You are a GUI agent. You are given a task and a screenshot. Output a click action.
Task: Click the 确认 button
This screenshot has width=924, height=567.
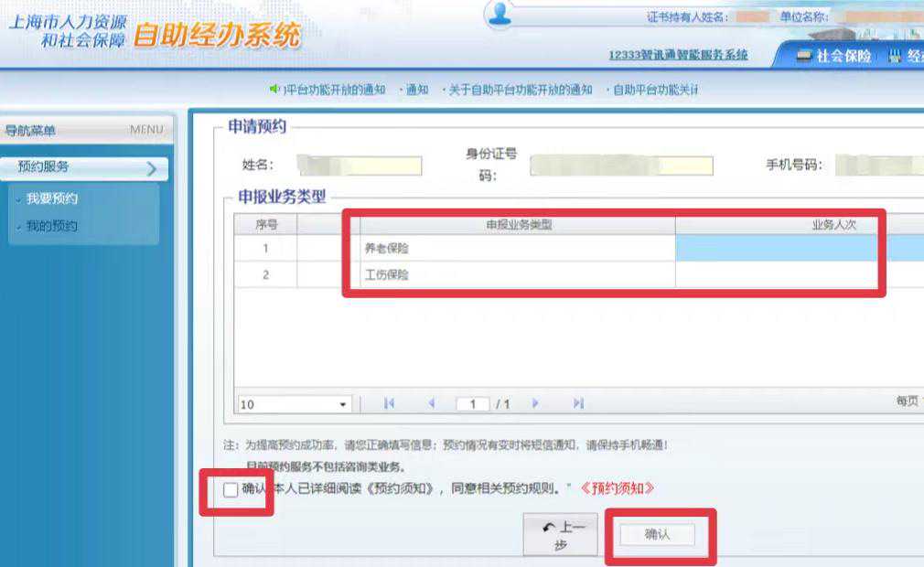click(x=657, y=535)
